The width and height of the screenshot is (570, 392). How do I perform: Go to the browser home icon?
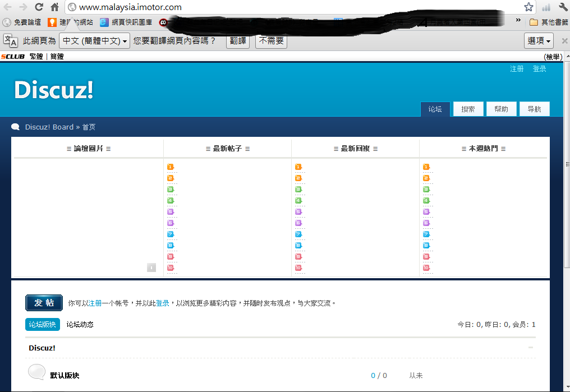tap(54, 7)
